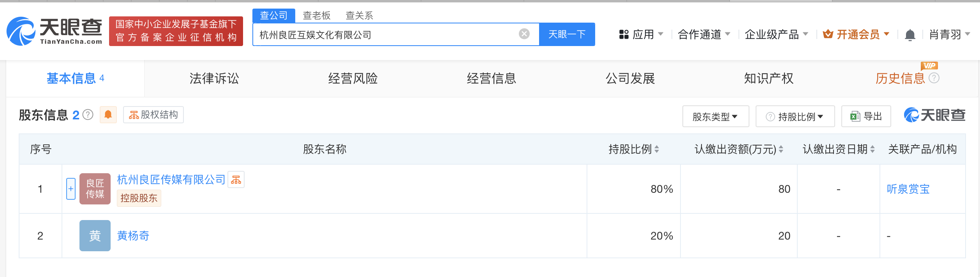
Task: Click the help icon next to 股东信息
Action: pyautogui.click(x=88, y=115)
